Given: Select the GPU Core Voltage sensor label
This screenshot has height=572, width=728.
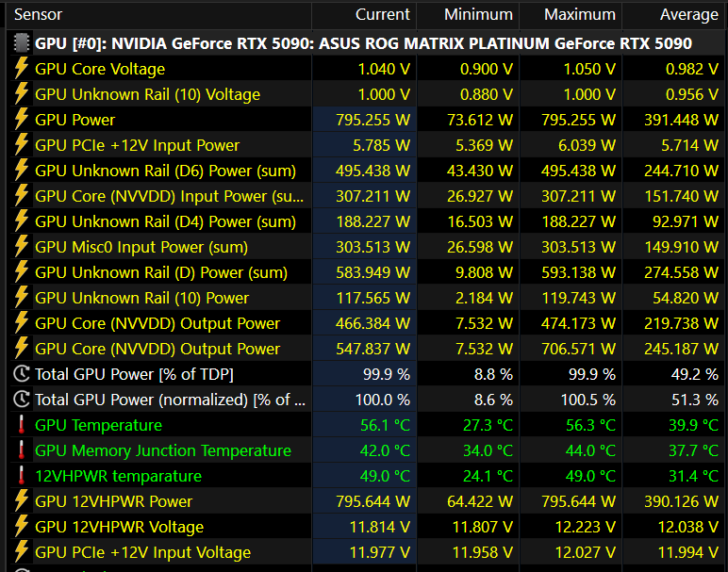Looking at the screenshot, I should click(x=100, y=69).
